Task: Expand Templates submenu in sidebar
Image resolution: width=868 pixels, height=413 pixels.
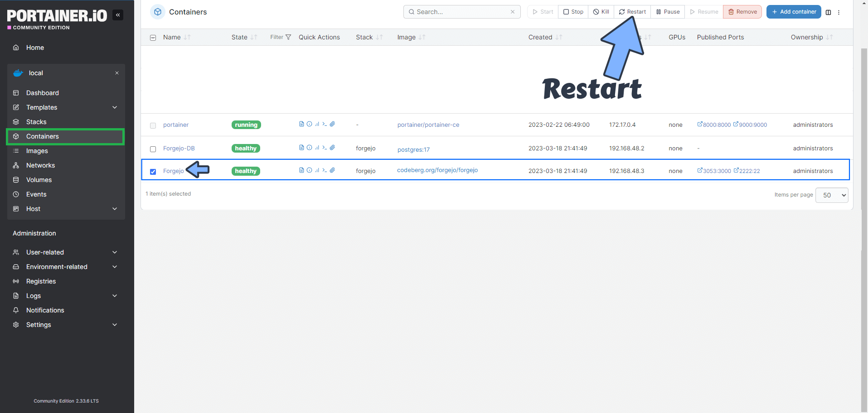Action: (x=115, y=107)
